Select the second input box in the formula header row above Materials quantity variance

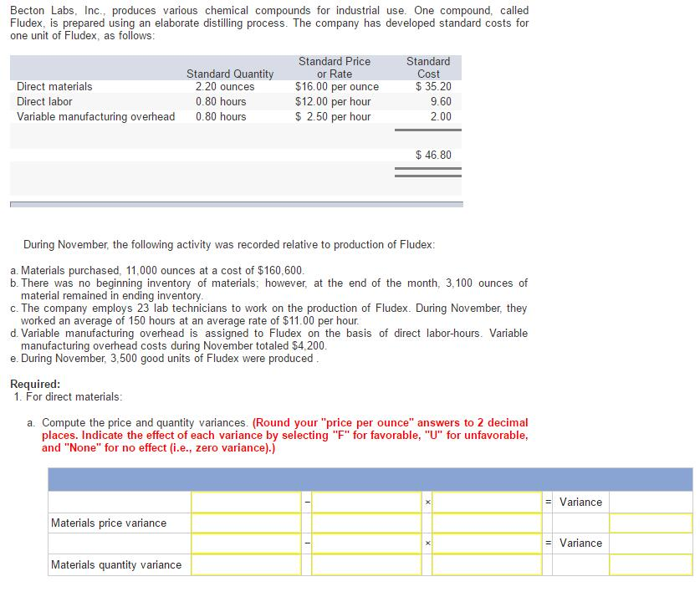tap(366, 543)
